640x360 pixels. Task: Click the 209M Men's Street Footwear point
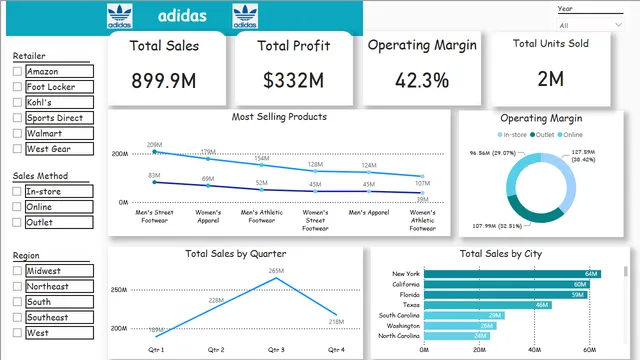click(154, 151)
